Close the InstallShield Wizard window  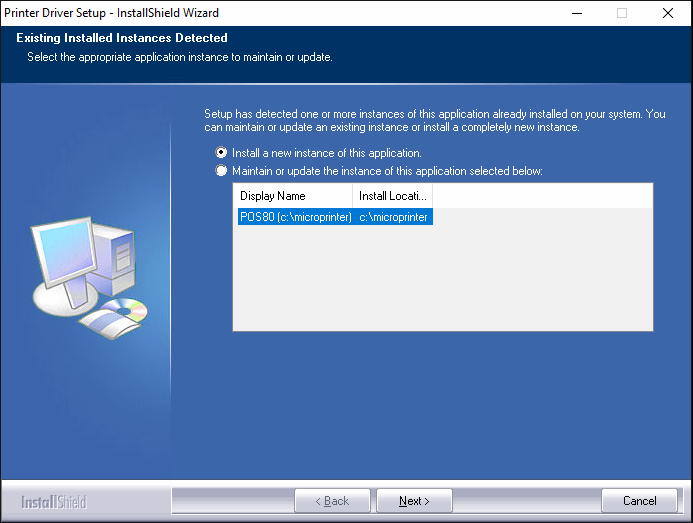[x=668, y=13]
